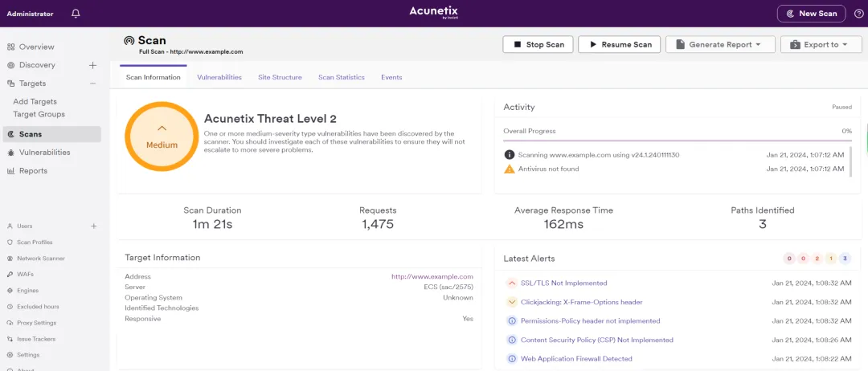This screenshot has width=868, height=371.
Task: Open the http://www.example.com address link
Action: [x=432, y=277]
